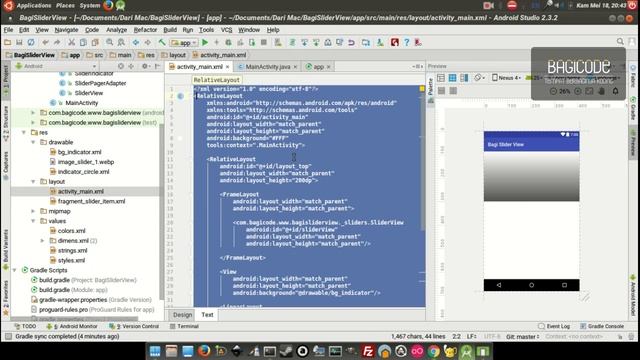The width and height of the screenshot is (640, 360).
Task: Open project view settings gear icon
Action: 144,66
